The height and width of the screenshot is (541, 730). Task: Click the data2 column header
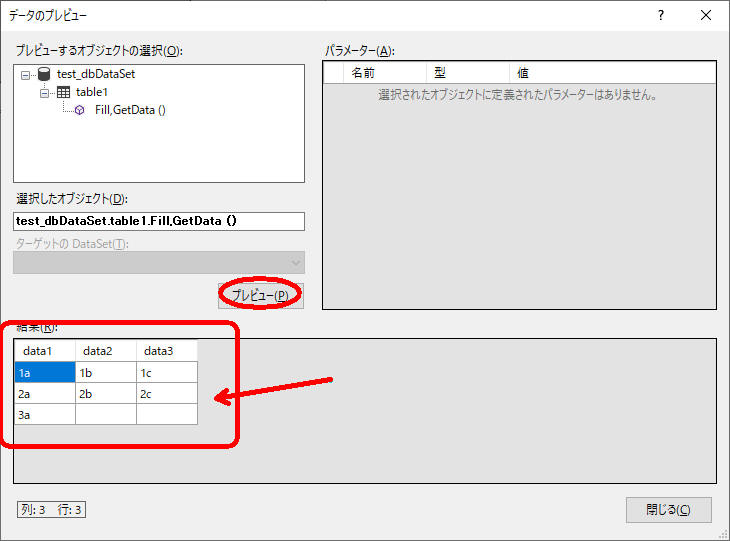coord(105,351)
